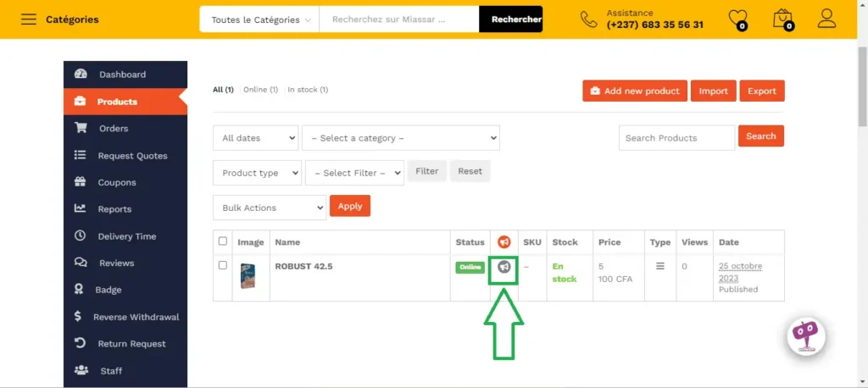This screenshot has height=388, width=868.
Task: Go to Coupons in the sidebar
Action: tap(116, 182)
